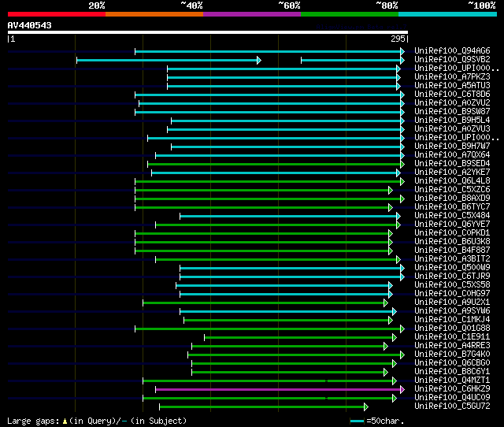Open hit UniRef100_C5GU72
This screenshot has height=427, width=504.
[x=452, y=407]
